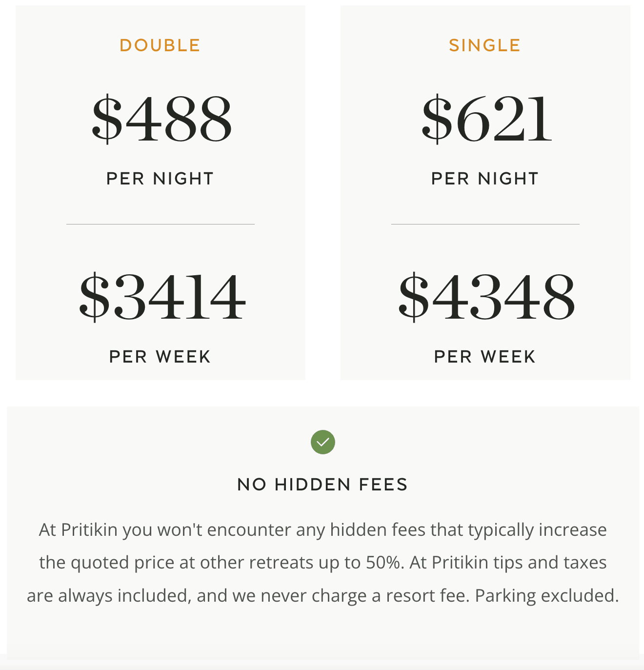This screenshot has width=644, height=670.
Task: Click the NO HIDDEN FEES heading
Action: click(322, 485)
